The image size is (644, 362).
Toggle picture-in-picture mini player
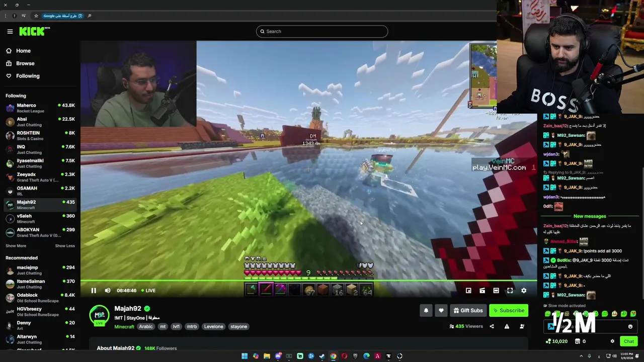[x=468, y=291]
